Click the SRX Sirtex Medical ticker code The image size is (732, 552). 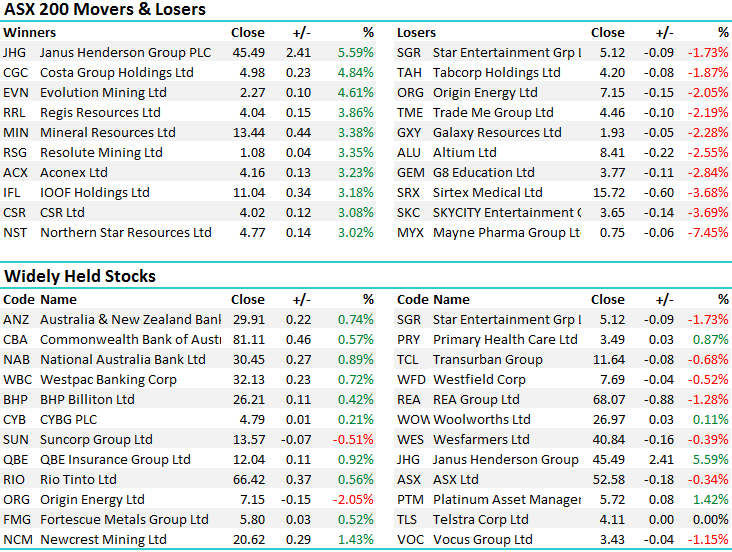[x=409, y=192]
